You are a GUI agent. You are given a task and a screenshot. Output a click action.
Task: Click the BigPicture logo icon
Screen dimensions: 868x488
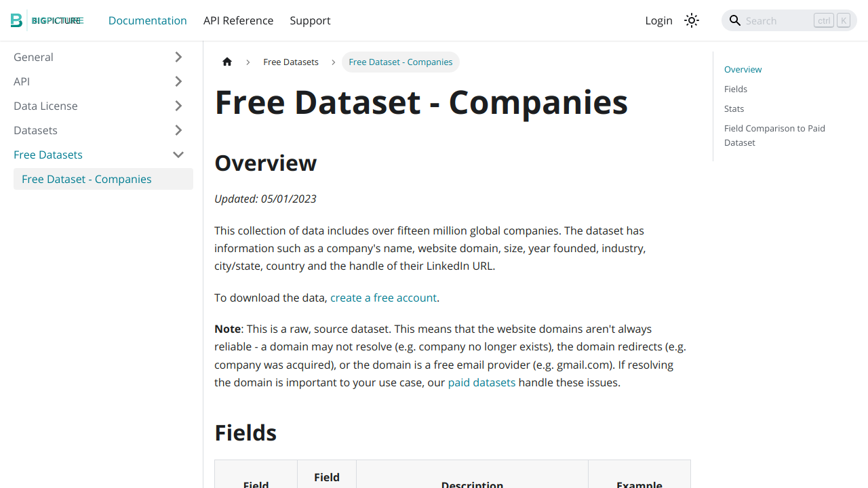17,20
